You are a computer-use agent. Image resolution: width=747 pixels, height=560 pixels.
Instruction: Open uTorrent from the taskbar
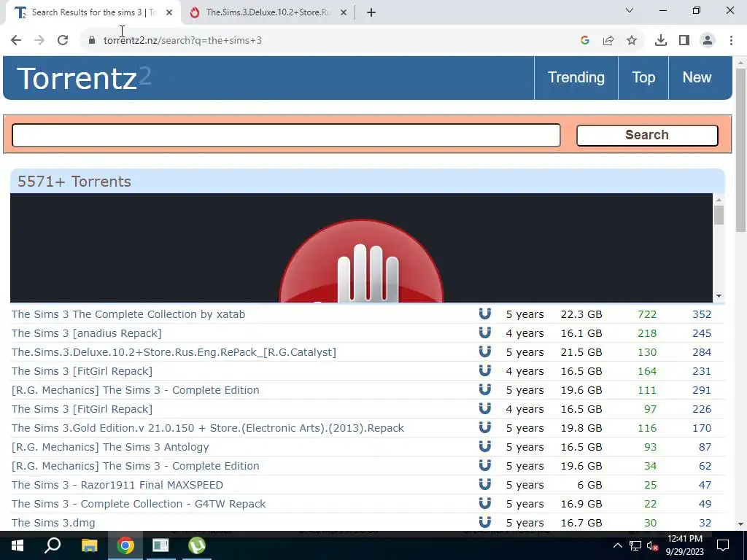pos(197,545)
